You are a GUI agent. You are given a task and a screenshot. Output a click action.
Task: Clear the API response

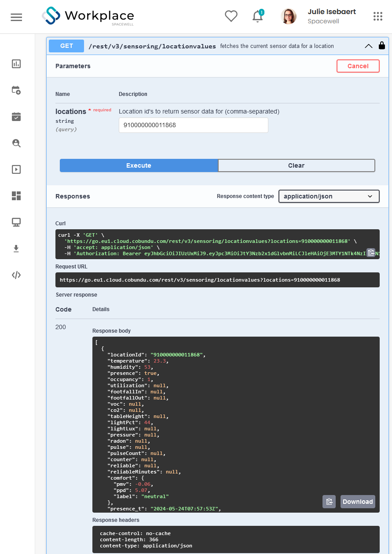(x=297, y=165)
